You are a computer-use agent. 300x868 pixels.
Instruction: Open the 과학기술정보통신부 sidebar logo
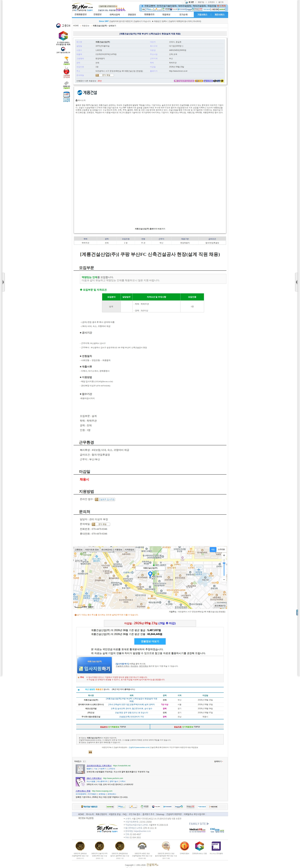[63, 50]
